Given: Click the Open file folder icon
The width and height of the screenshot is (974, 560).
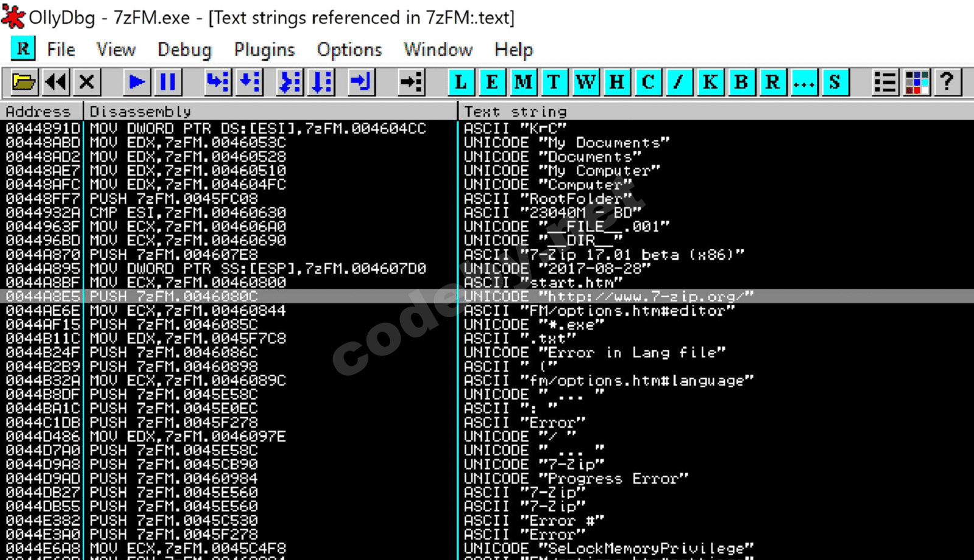Looking at the screenshot, I should coord(24,82).
